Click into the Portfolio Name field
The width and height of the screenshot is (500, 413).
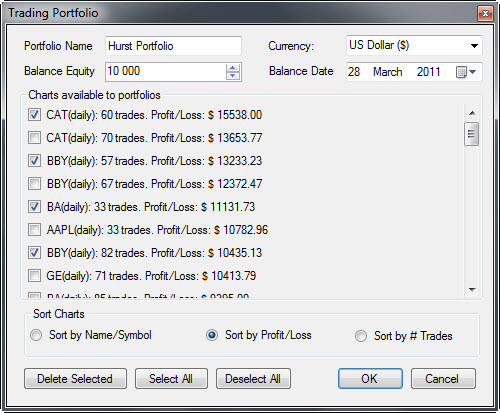(173, 46)
